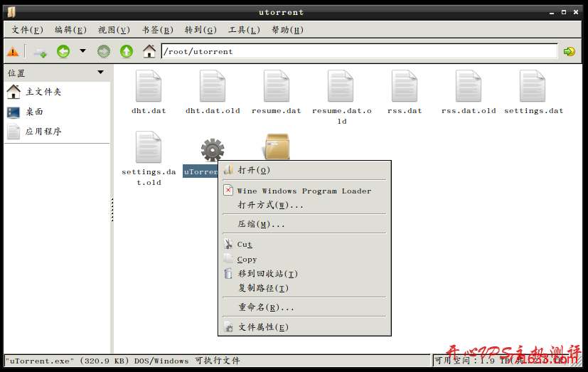Select the rss.dat.old file icon

pos(469,86)
